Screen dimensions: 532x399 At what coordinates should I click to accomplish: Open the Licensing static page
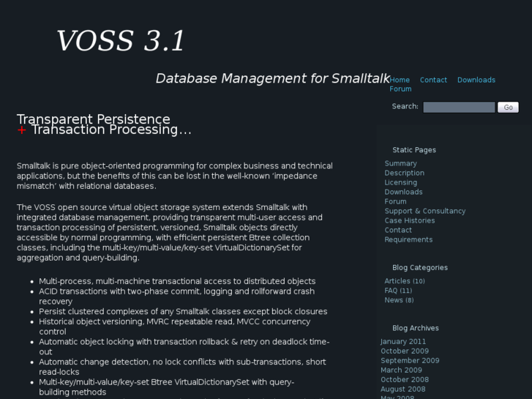point(401,182)
